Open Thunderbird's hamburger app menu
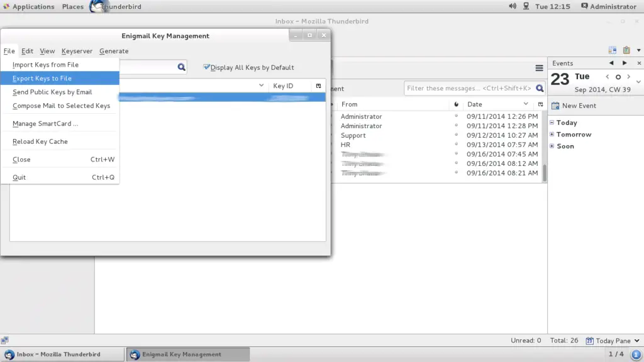Image resolution: width=644 pixels, height=362 pixels. (x=539, y=68)
